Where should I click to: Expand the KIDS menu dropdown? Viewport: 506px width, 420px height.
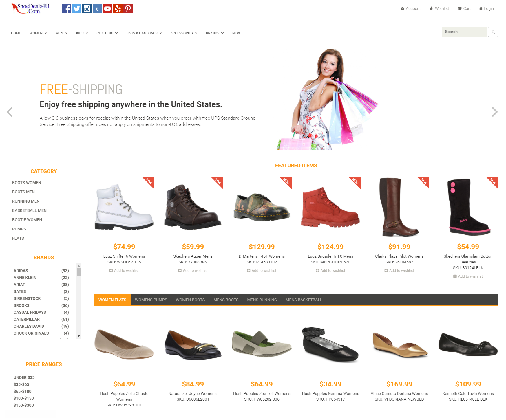82,33
